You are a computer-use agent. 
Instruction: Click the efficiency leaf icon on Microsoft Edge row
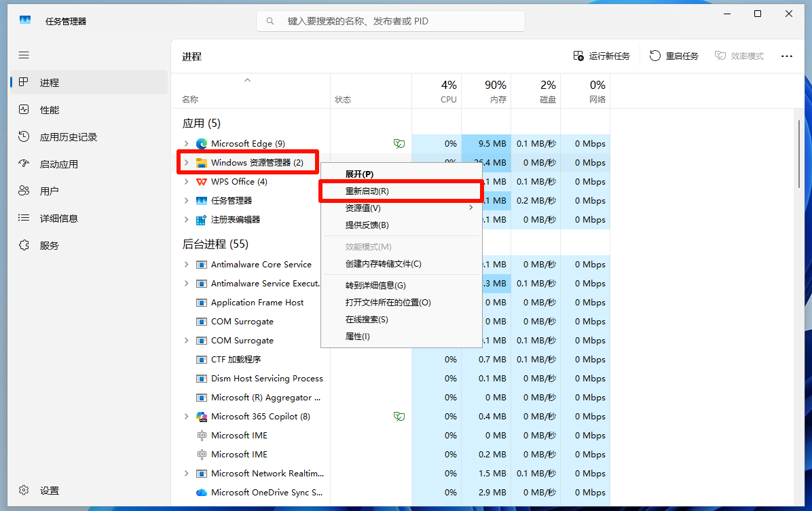(399, 144)
